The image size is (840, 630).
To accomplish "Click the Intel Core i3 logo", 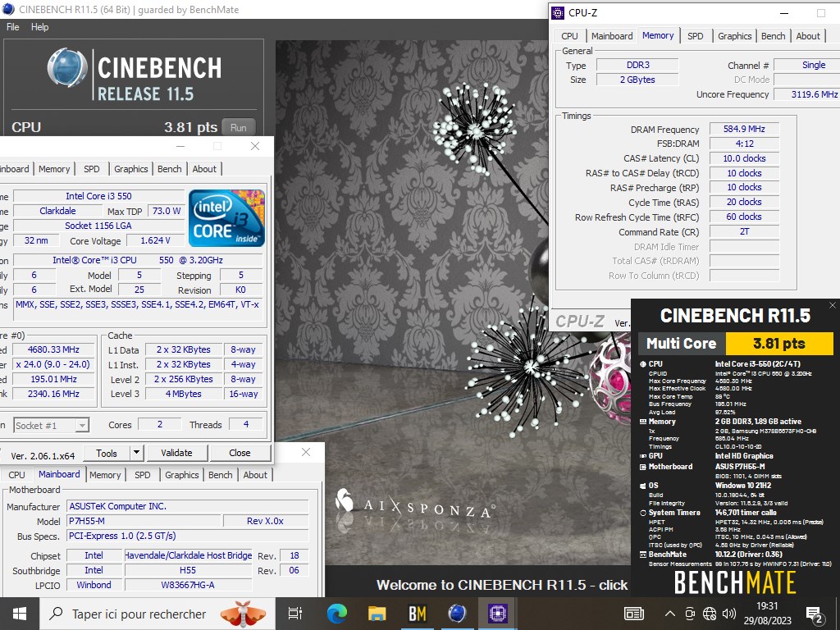I will pos(226,218).
